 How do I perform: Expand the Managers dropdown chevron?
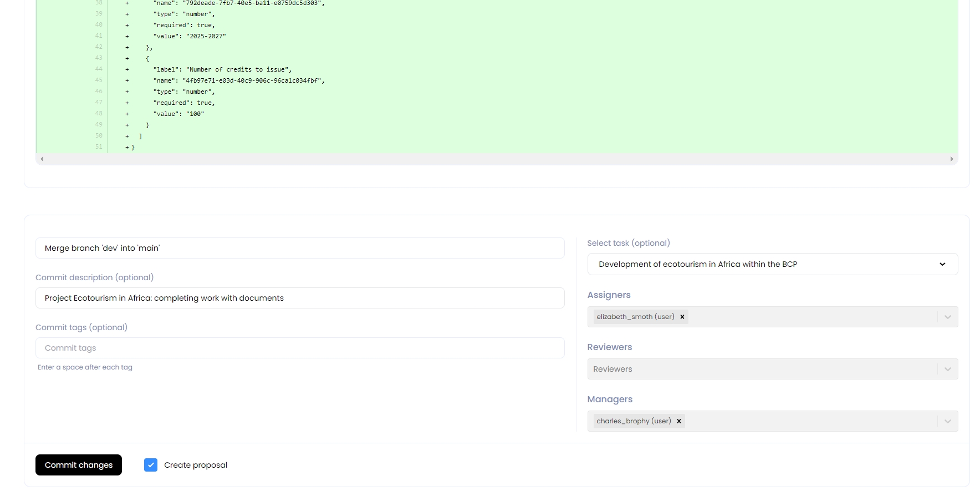947,421
